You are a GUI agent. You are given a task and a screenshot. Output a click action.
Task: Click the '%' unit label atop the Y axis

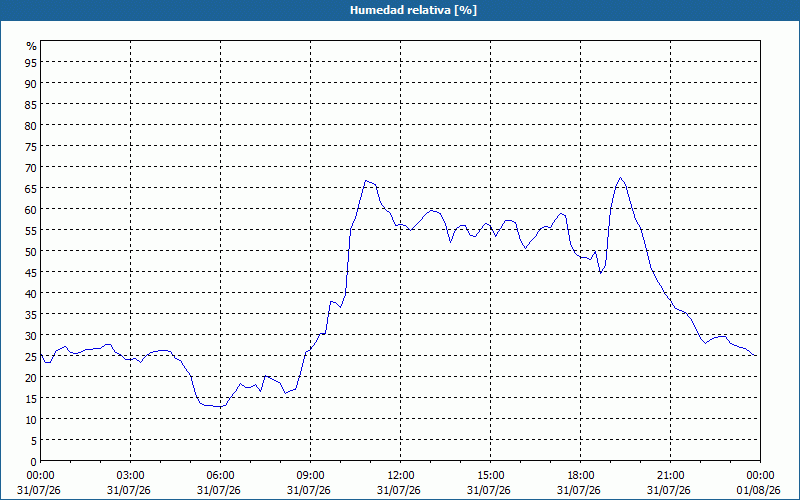pyautogui.click(x=32, y=46)
